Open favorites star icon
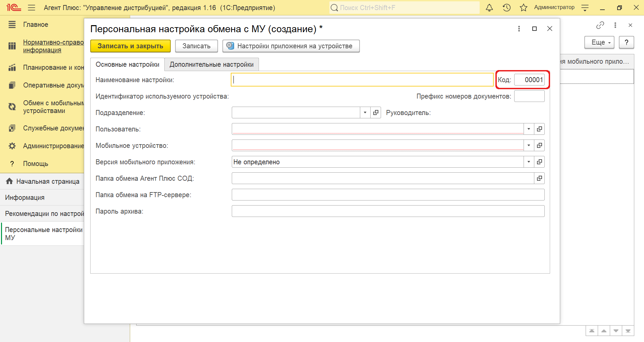644x342 pixels. point(523,7)
